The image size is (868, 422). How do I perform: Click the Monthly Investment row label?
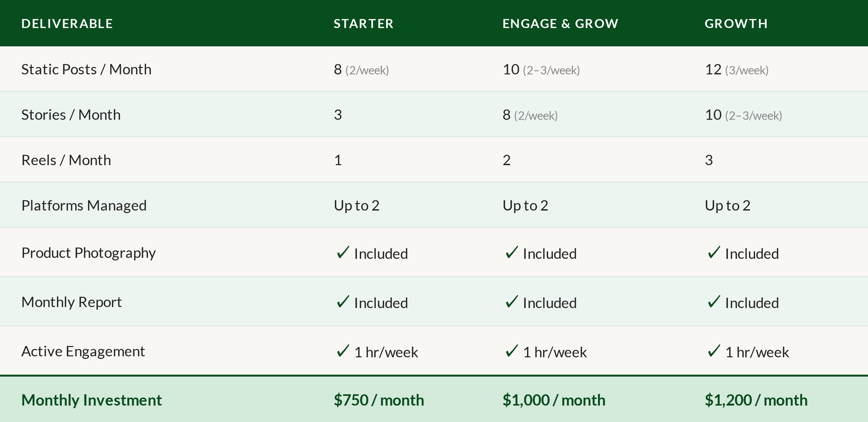92,400
